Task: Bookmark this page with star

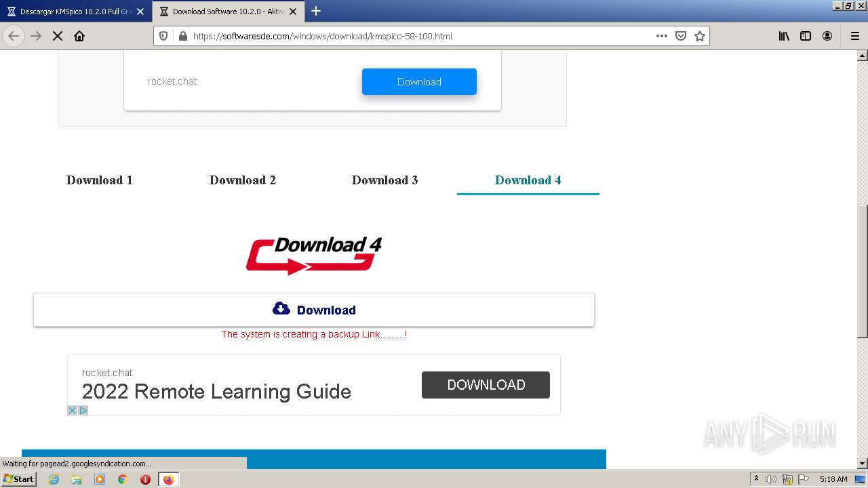Action: (x=700, y=36)
